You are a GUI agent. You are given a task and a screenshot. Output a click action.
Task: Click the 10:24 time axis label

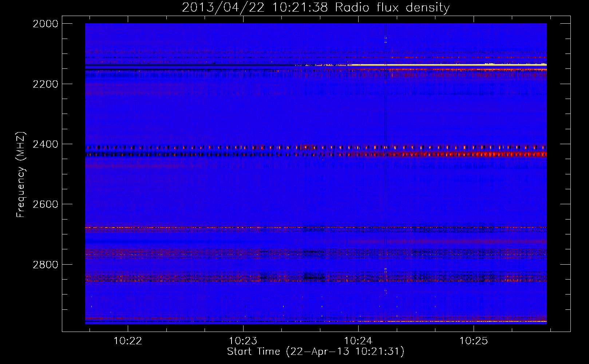[x=359, y=341]
